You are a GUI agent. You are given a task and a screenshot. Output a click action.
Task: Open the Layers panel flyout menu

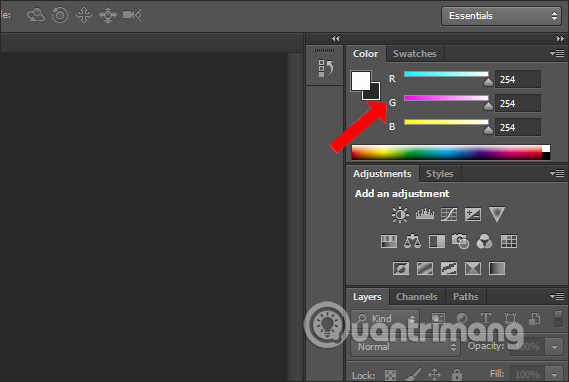click(x=557, y=296)
